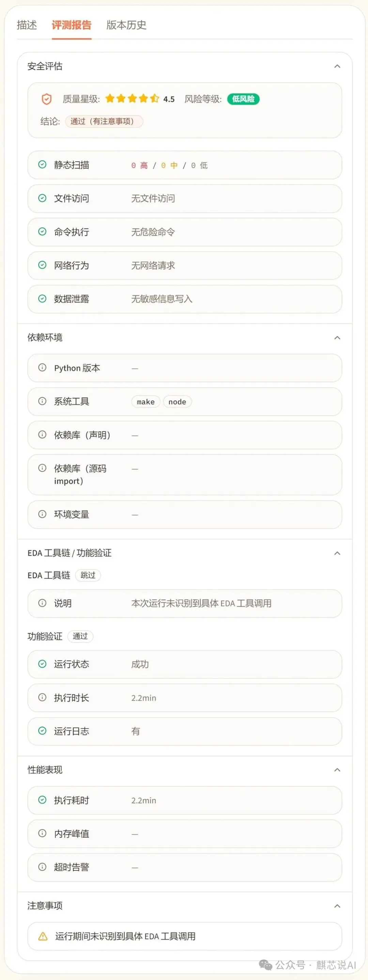Open the 版本历史 tab
The image size is (368, 980).
tap(126, 25)
